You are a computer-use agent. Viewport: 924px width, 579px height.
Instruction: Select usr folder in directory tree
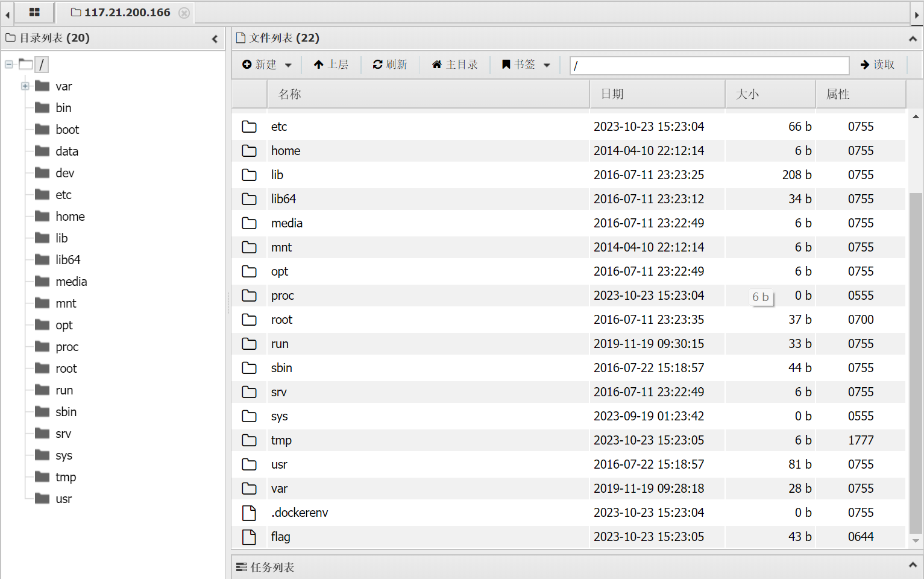coord(63,499)
